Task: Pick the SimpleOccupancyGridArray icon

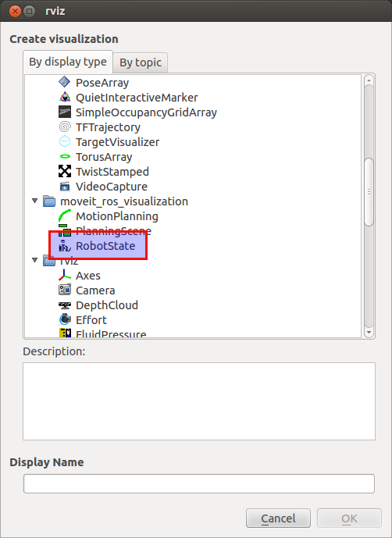Action: click(x=65, y=112)
